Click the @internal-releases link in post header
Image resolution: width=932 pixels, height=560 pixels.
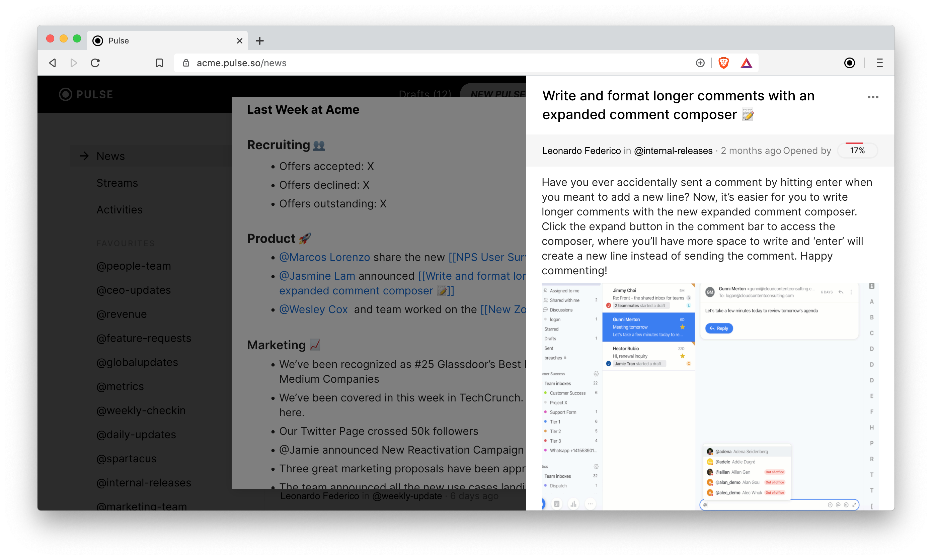tap(673, 151)
